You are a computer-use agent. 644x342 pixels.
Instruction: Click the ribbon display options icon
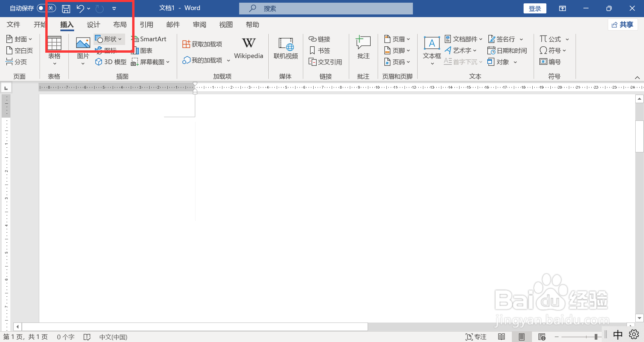[x=562, y=8]
